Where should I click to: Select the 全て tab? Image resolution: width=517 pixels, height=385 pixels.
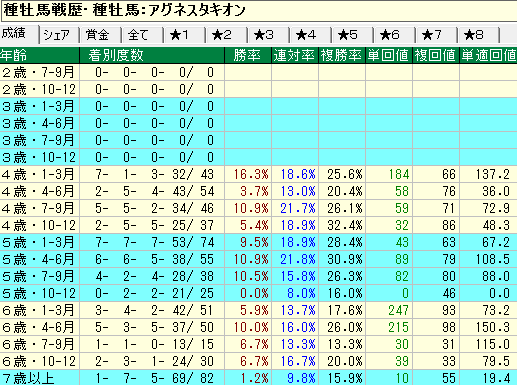(142, 35)
